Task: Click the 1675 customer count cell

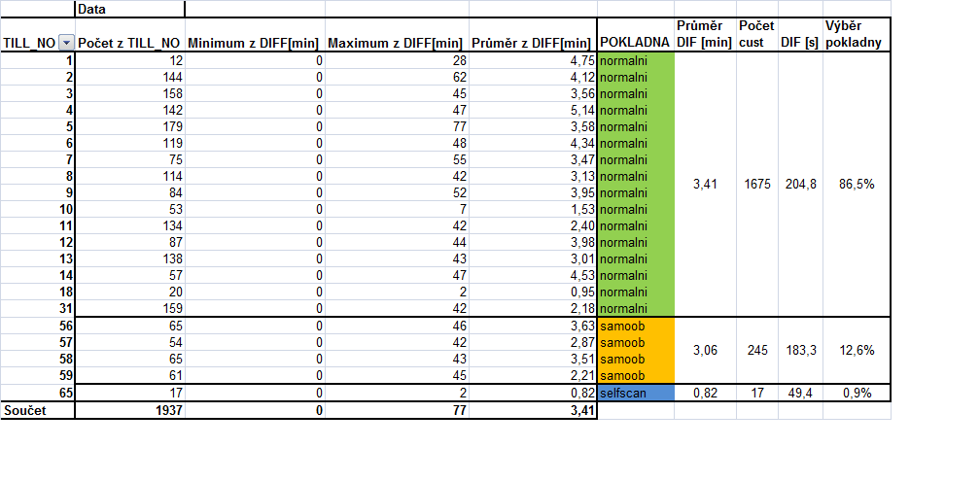Action: click(754, 184)
